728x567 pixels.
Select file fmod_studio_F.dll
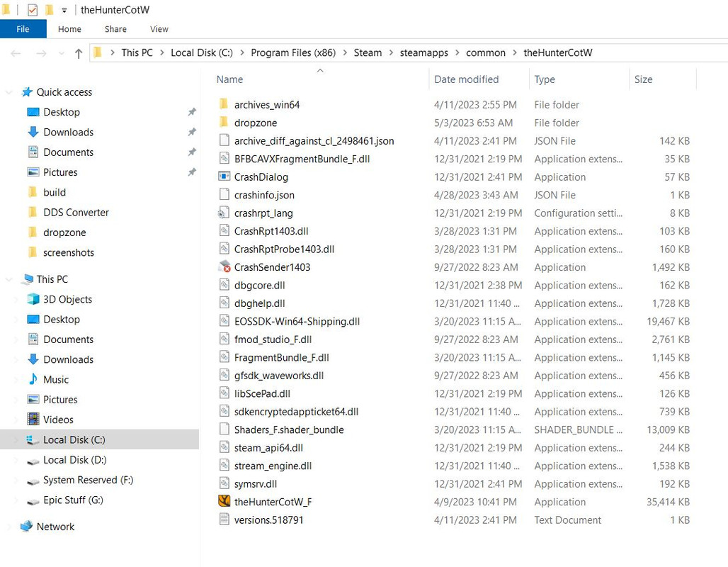pyautogui.click(x=273, y=339)
